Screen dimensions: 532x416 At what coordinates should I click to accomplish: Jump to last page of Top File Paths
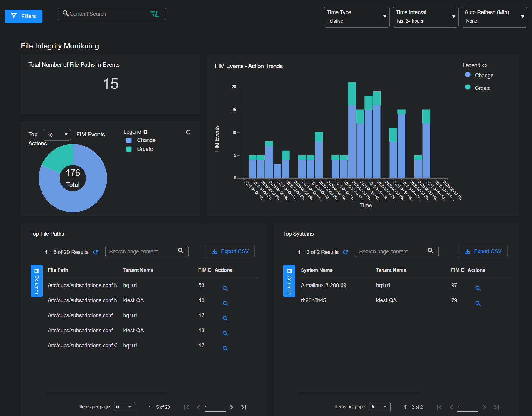click(244, 407)
